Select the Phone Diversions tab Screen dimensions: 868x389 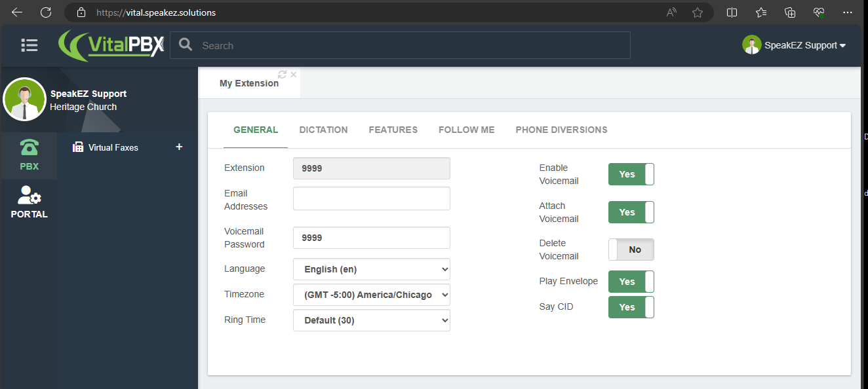click(562, 130)
